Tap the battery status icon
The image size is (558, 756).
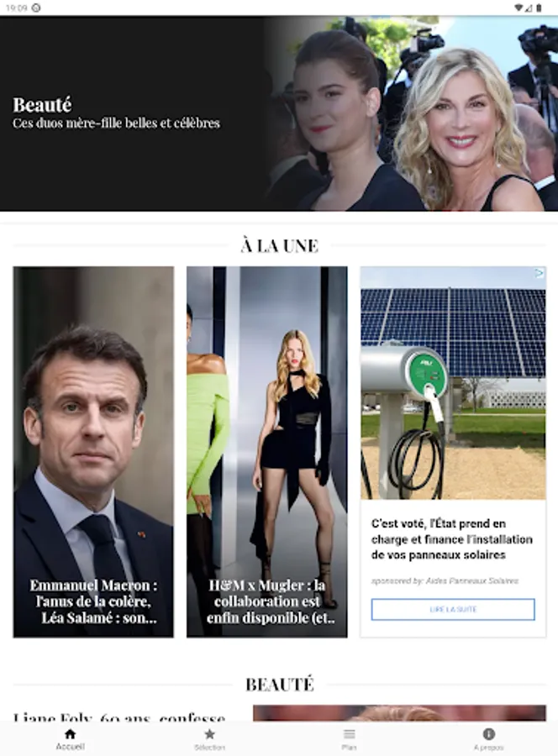540,8
